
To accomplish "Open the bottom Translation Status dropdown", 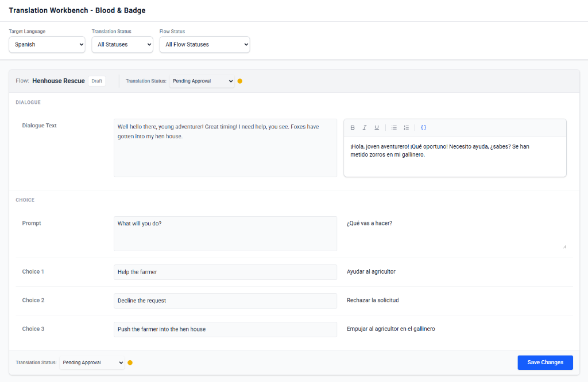I will (92, 362).
